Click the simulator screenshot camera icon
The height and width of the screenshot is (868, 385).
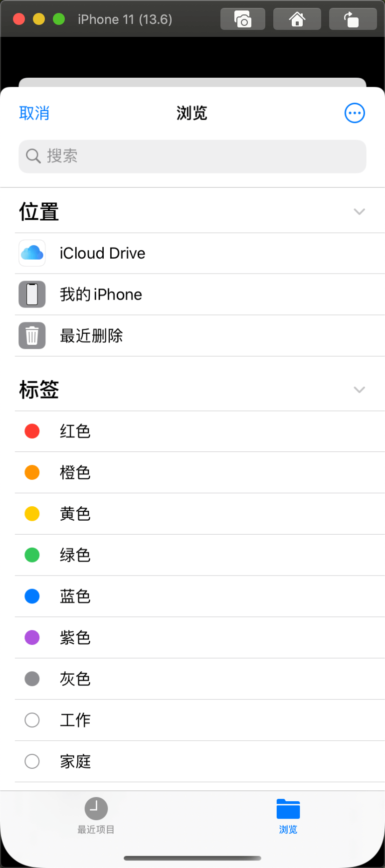(242, 20)
